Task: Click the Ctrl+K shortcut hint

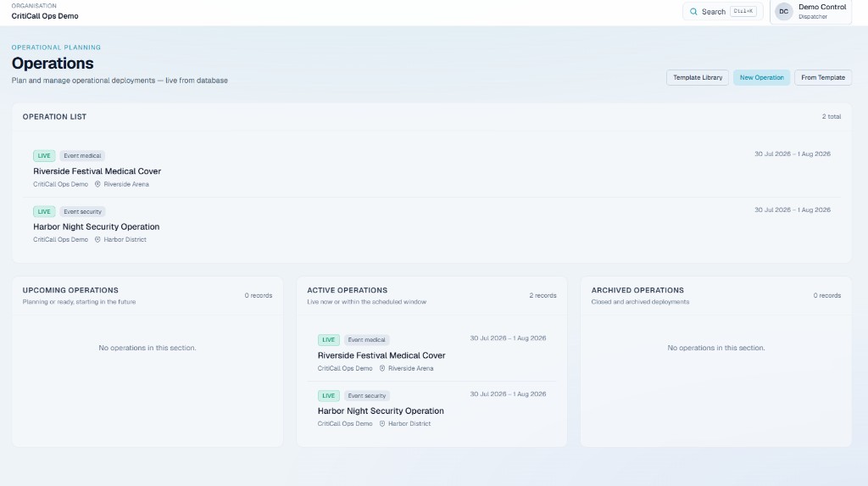Action: tap(743, 11)
